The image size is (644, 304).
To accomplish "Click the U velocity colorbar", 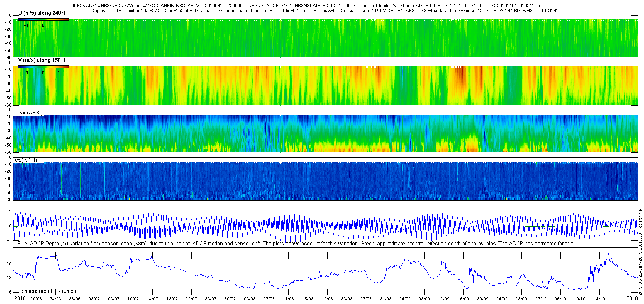I will tap(43, 19).
